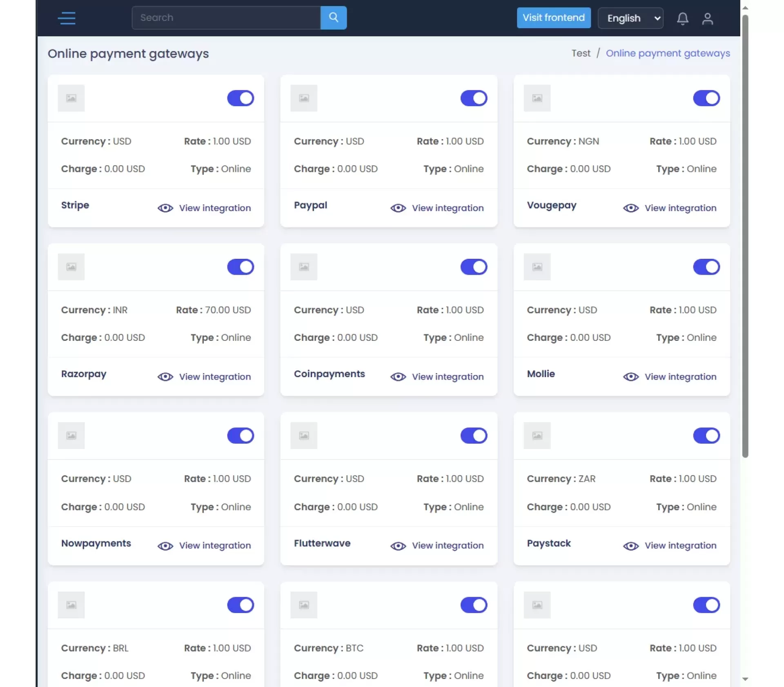Screen dimensions: 784x687
Task: Click the Stripe gateway logo placeholder
Action: (71, 98)
